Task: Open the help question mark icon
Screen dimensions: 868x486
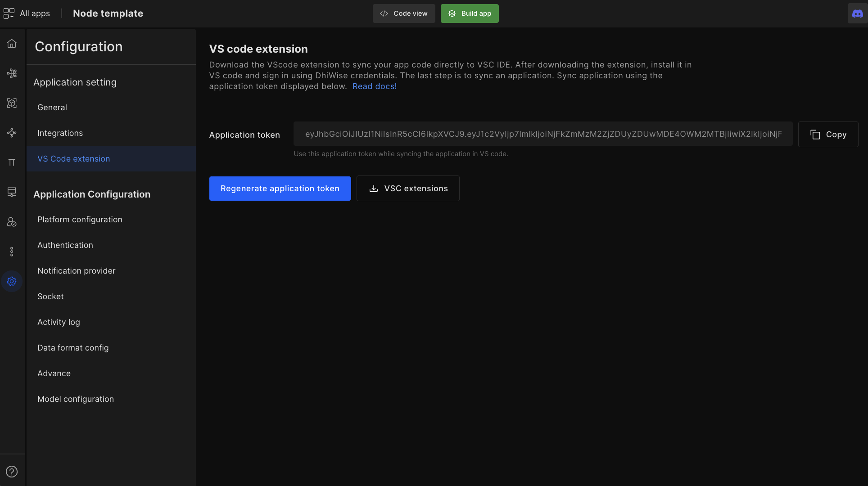Action: click(x=12, y=472)
